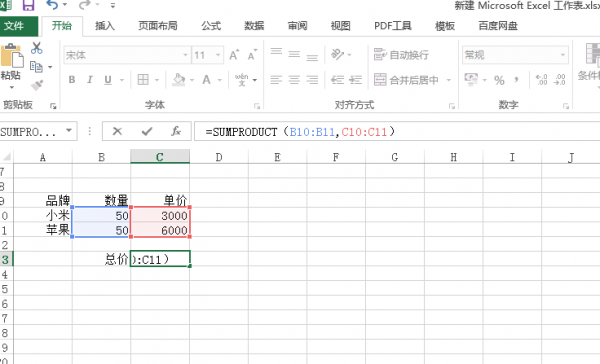Click the cell Borders icon
The width and height of the screenshot is (600, 364).
143,80
